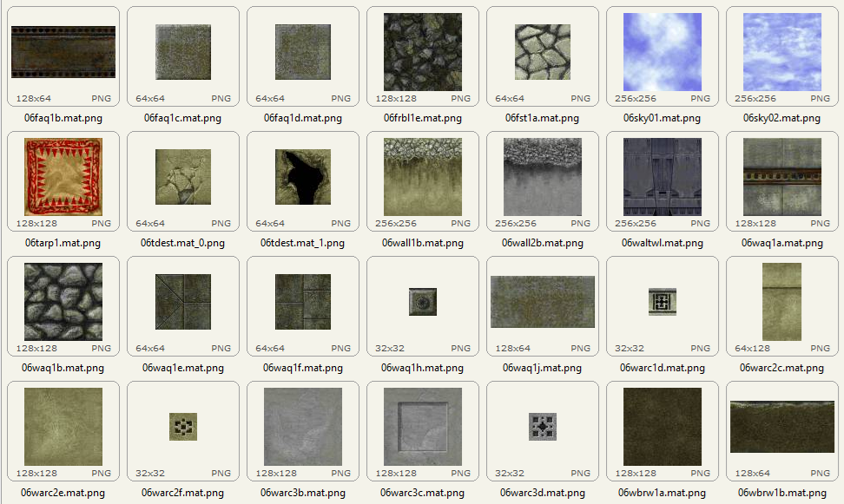
Task: Select the 06wbrw1b.mat.png wide dark thumbnail
Action: (782, 427)
